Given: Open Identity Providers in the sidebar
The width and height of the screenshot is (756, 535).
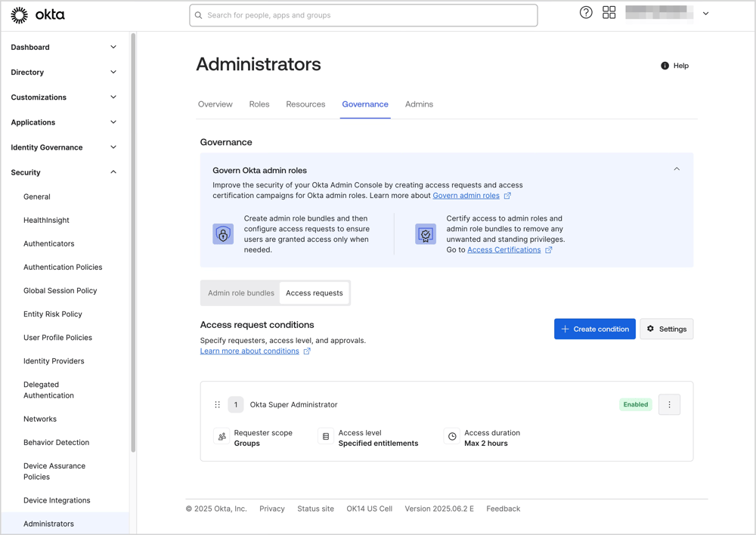Looking at the screenshot, I should 54,361.
